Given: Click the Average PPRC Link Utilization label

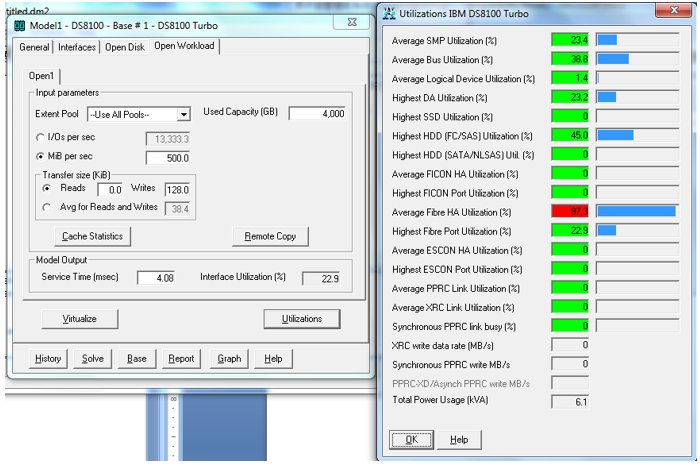Looking at the screenshot, I should point(456,289).
